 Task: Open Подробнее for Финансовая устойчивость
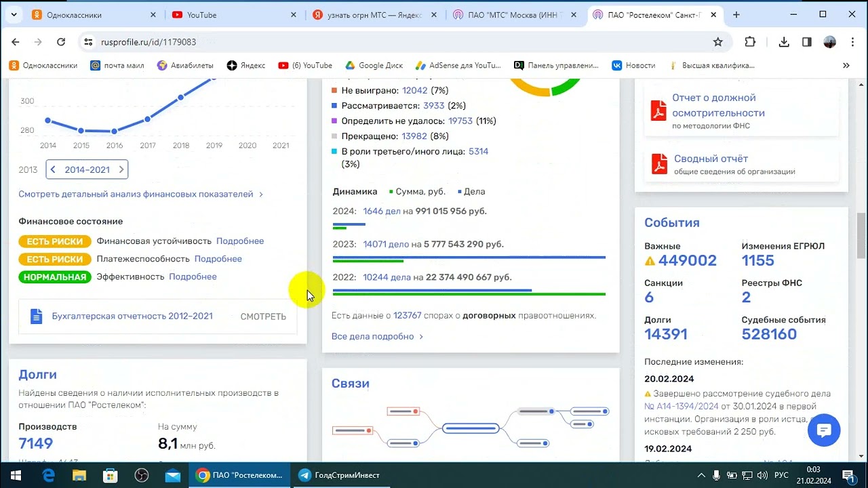click(x=240, y=241)
